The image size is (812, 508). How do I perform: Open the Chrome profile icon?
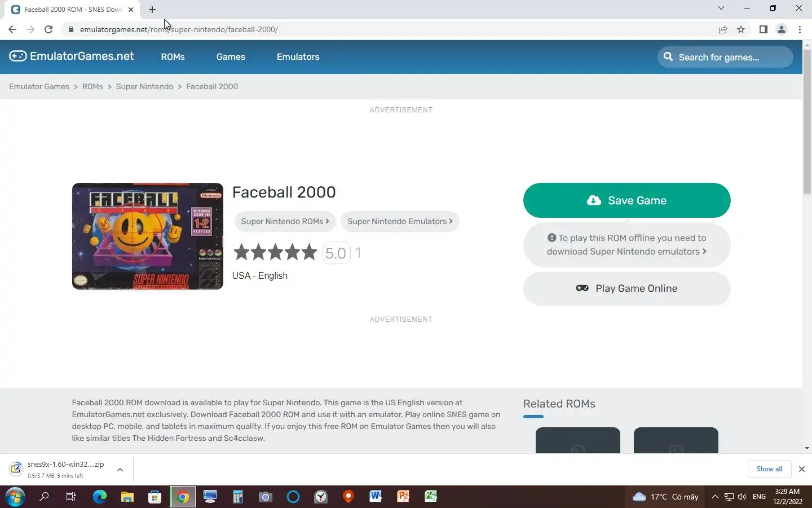point(782,29)
